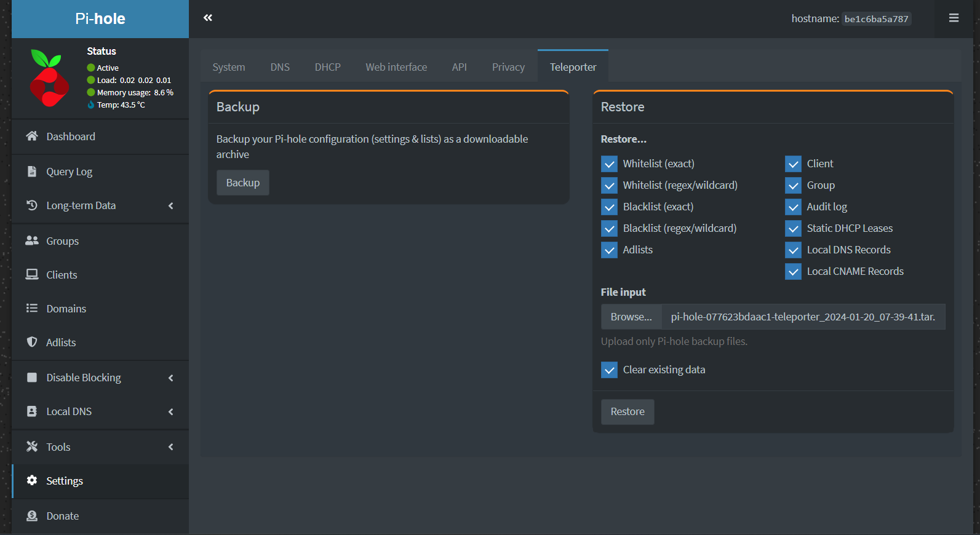Click the hostname be1c6ba5a787 code label

[x=876, y=19]
